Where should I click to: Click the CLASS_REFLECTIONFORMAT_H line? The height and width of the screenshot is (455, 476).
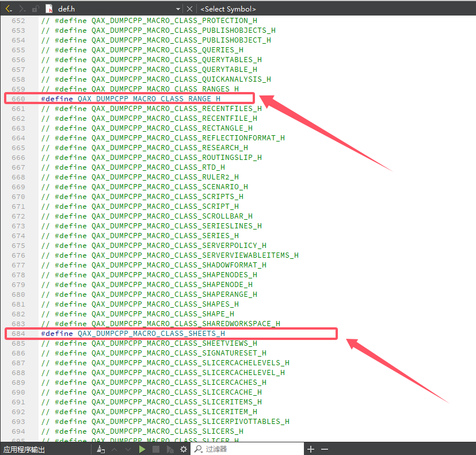pos(163,138)
